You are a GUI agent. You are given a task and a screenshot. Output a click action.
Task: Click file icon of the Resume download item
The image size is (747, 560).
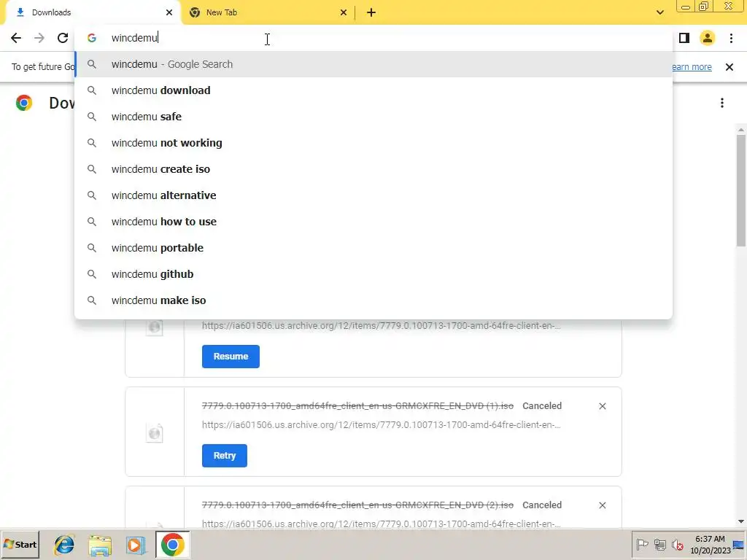point(155,327)
